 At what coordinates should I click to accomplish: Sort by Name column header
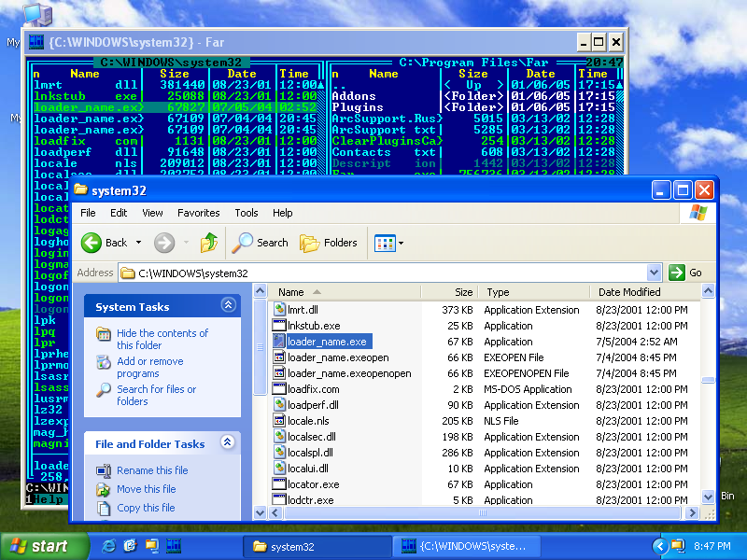(x=344, y=292)
